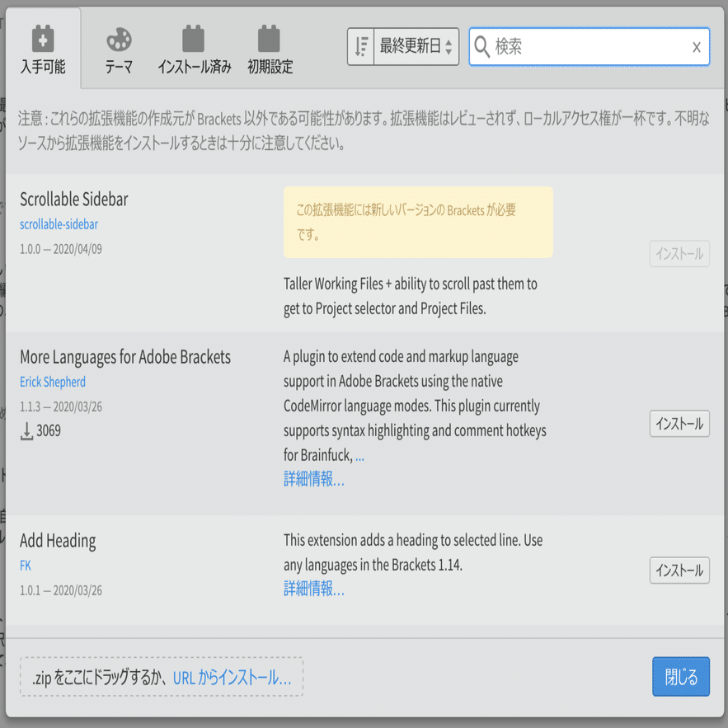Select the 入手可能 (Available) tab icon
The width and height of the screenshot is (728, 728).
pos(43,36)
